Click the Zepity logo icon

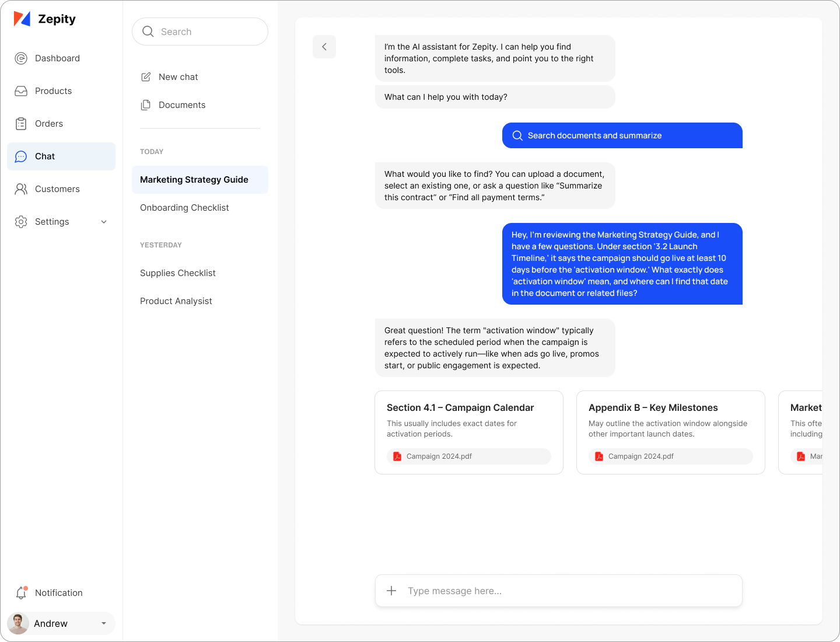(22, 19)
